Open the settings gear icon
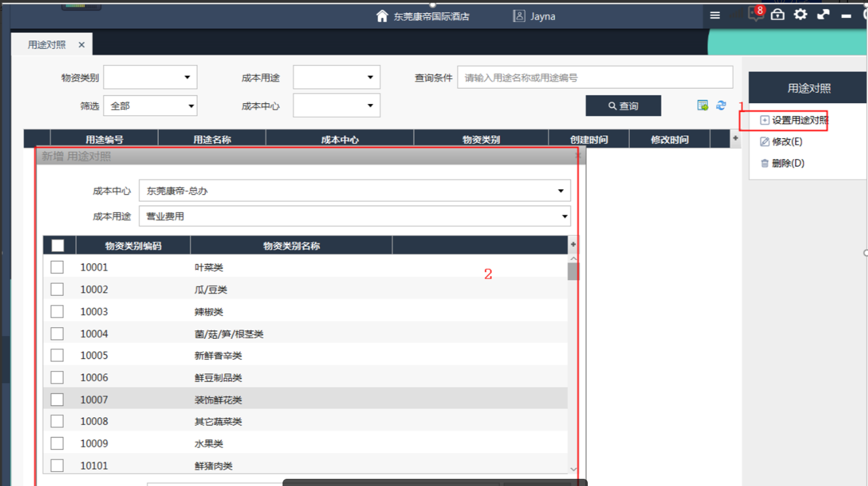868x486 pixels. [x=800, y=15]
